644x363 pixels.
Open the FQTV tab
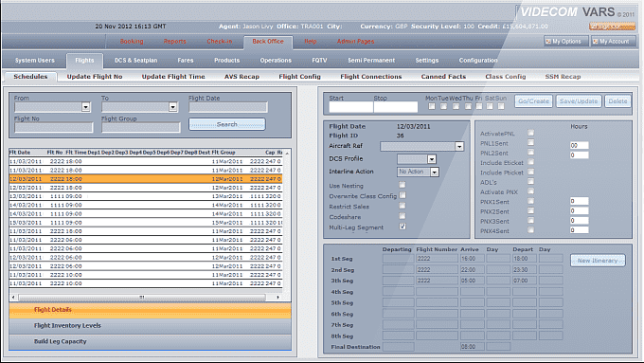point(319,61)
